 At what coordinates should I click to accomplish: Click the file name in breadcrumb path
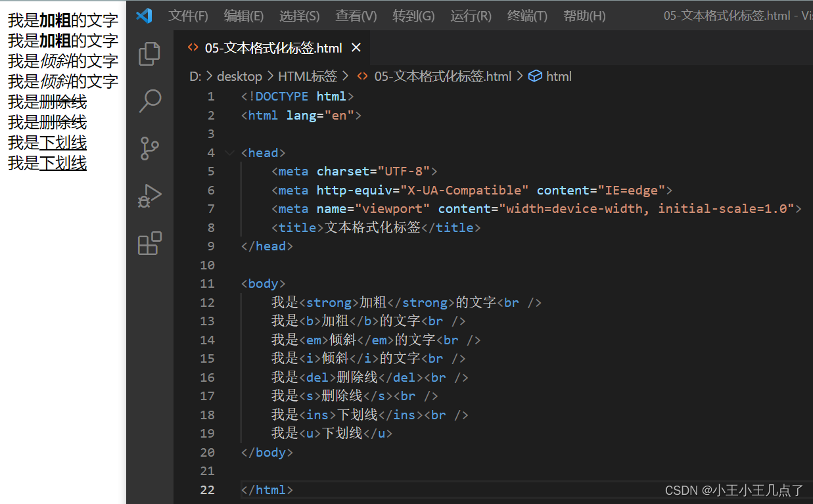(443, 76)
